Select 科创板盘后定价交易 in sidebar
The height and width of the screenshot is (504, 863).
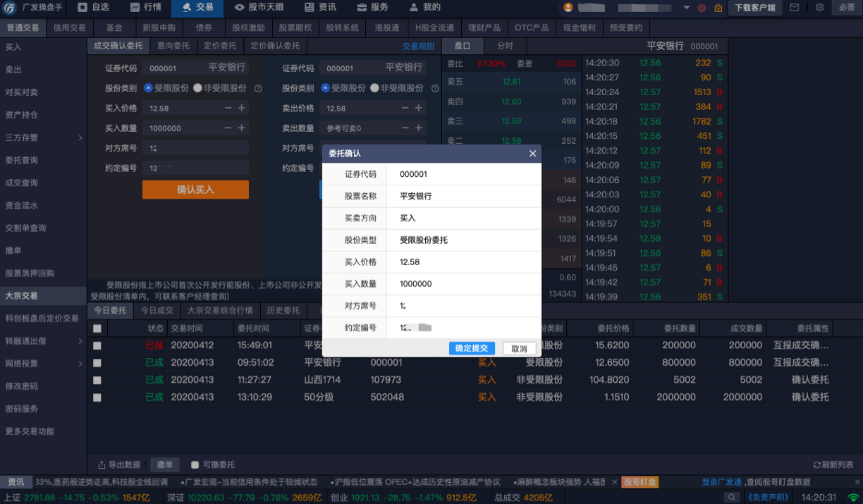pos(42,319)
